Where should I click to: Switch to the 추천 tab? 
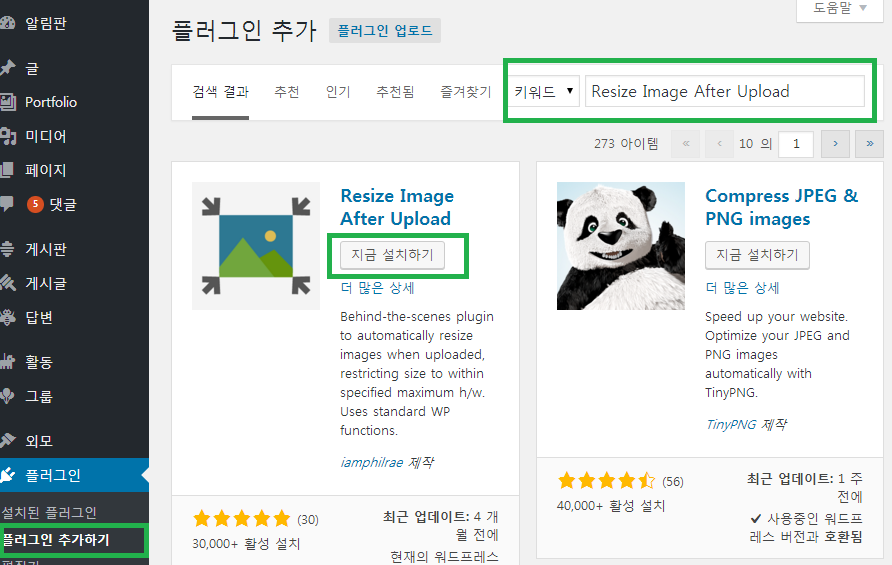(x=287, y=91)
